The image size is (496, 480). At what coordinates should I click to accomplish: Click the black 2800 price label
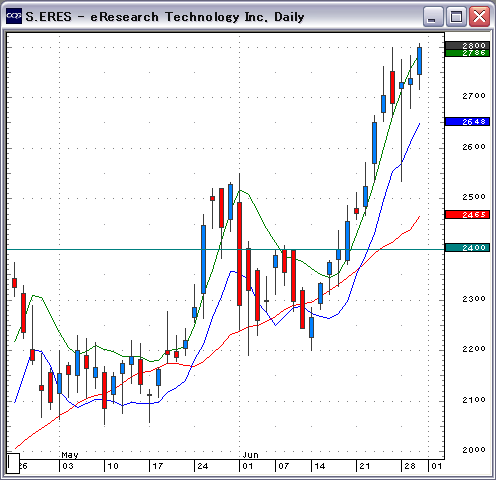coord(467,45)
